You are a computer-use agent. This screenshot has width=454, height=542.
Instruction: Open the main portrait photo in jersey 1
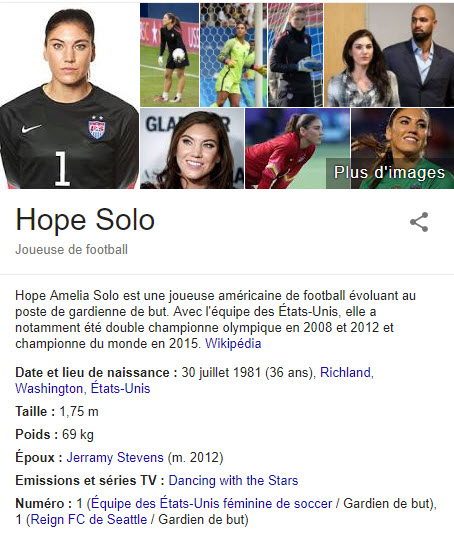pos(69,96)
